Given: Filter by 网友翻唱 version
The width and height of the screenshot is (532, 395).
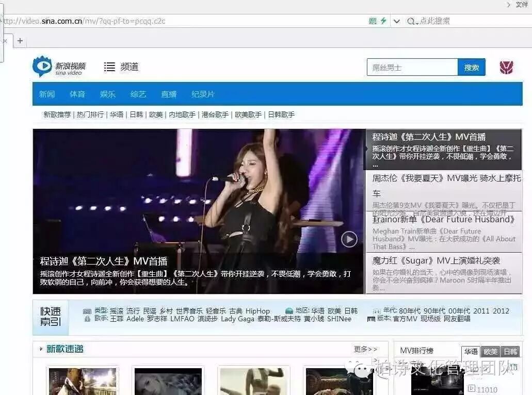Looking at the screenshot, I should (457, 319).
